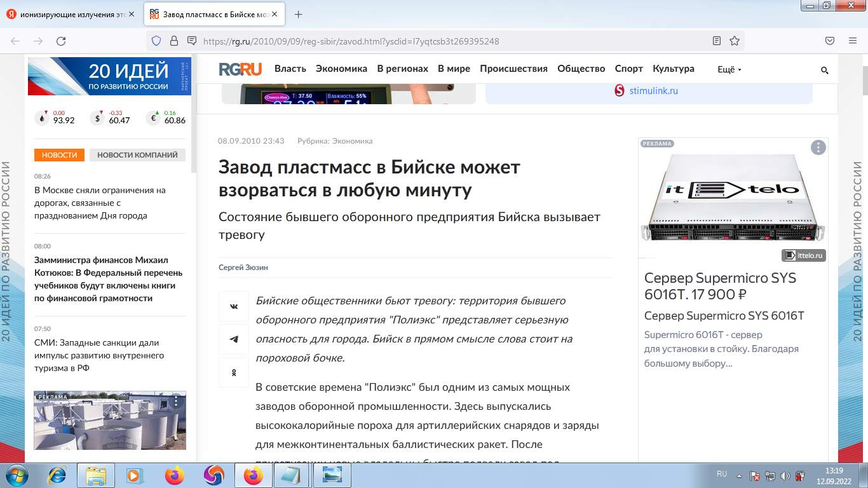Open the server ad's three-dot options menu
The height and width of the screenshot is (488, 868).
click(819, 147)
